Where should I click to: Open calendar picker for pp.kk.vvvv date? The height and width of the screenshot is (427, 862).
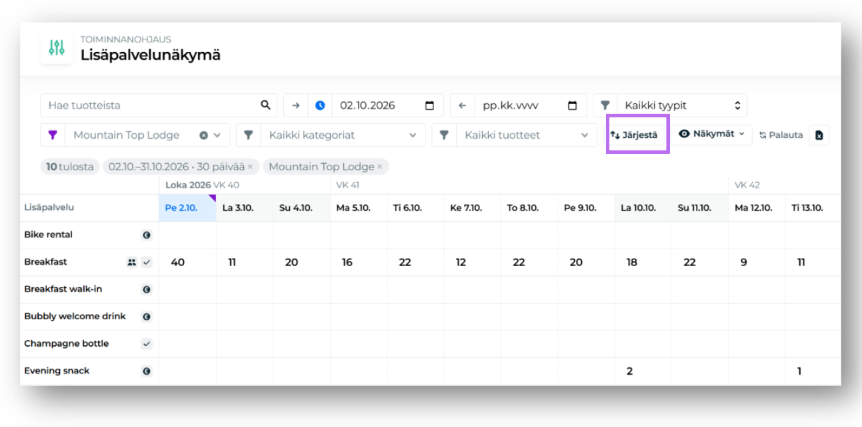coord(572,106)
